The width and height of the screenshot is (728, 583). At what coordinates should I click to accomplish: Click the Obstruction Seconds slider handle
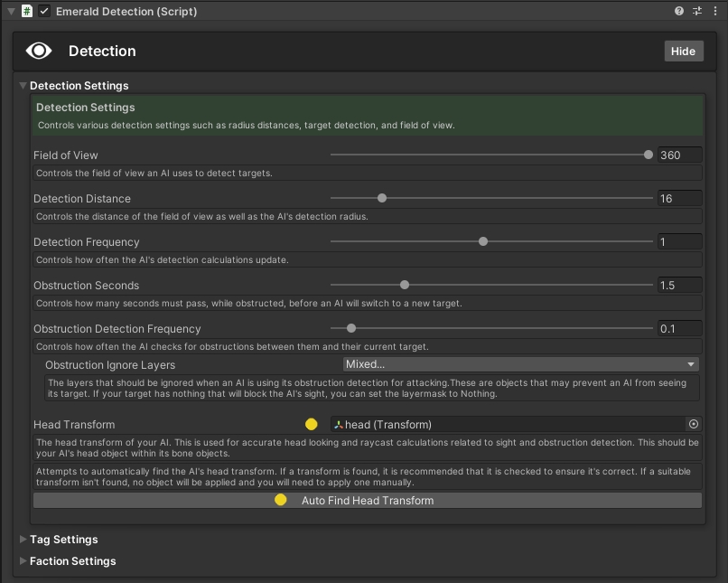point(405,285)
